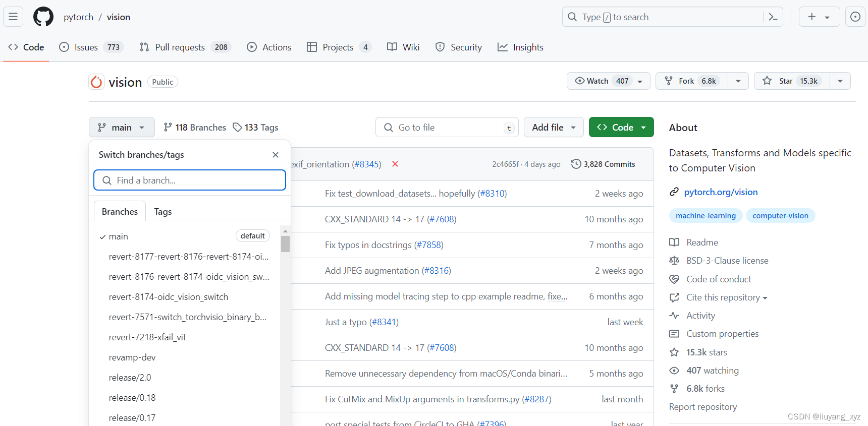Click the Find a branch input field
Viewport: 868px width, 426px height.
click(x=190, y=180)
